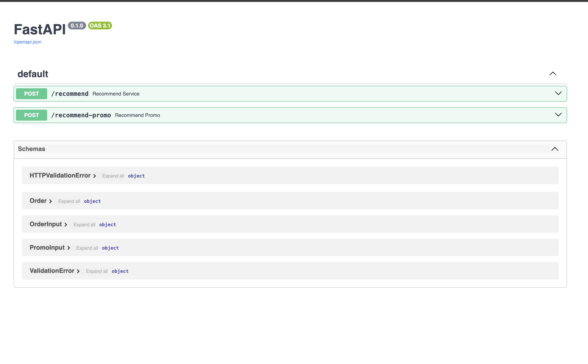Click the default section heading
The height and width of the screenshot is (364, 588).
coord(33,74)
